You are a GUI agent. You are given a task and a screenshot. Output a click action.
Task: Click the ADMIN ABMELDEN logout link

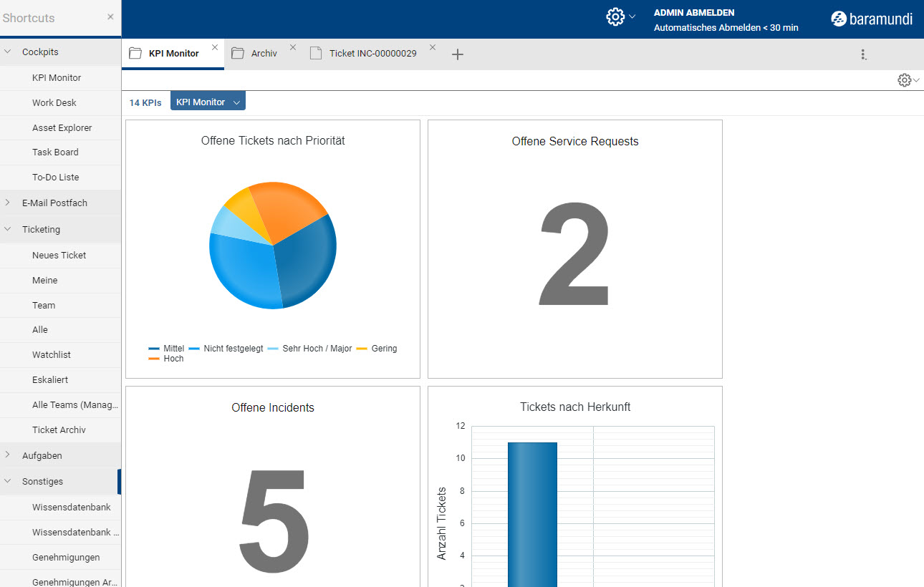point(693,12)
